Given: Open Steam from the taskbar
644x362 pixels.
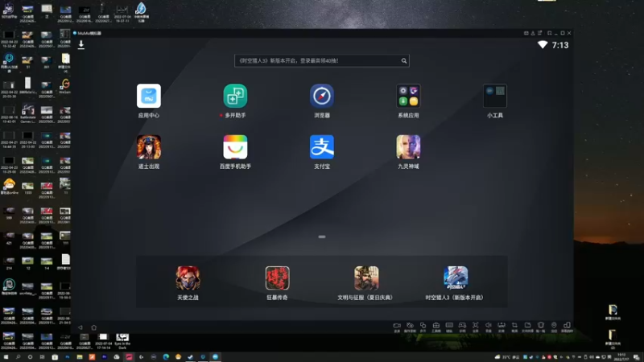Looking at the screenshot, I should 190,357.
